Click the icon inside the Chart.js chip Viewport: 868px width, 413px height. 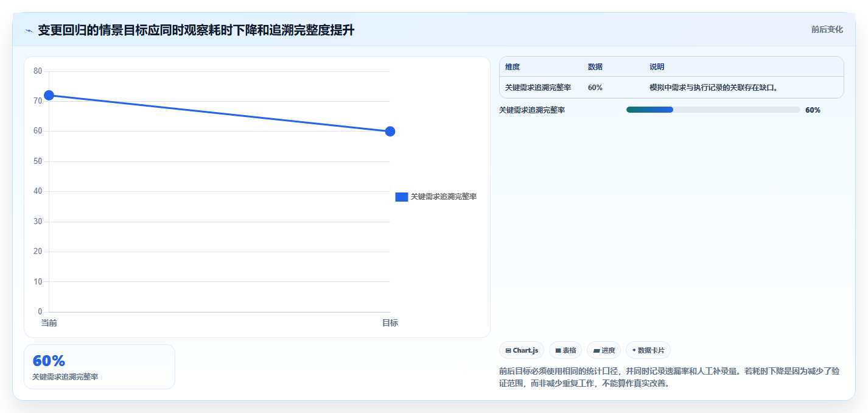[508, 351]
